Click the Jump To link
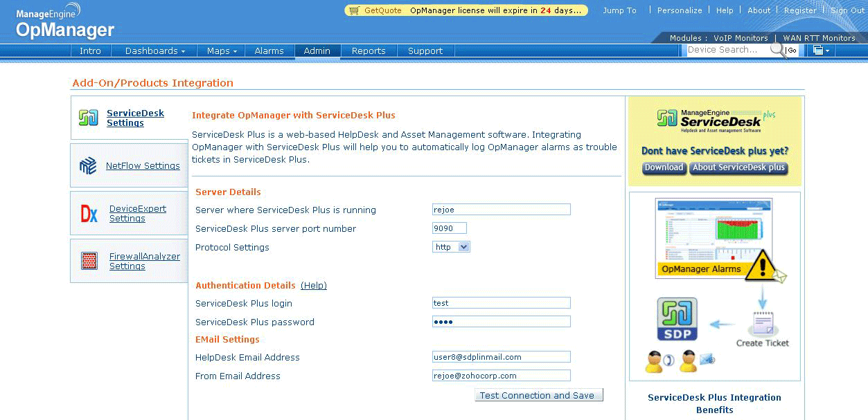 coord(619,10)
